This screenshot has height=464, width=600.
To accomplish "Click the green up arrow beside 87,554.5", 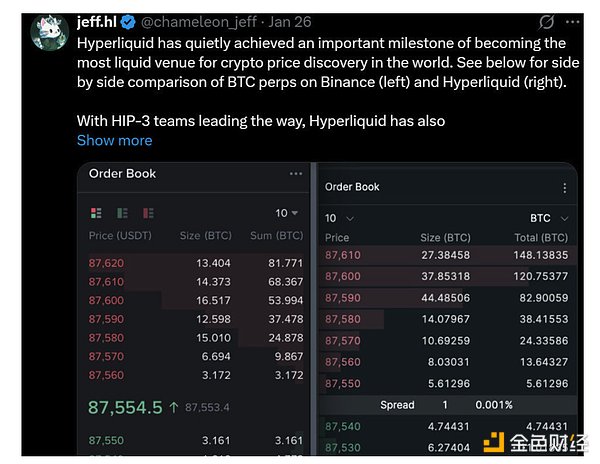I will click(x=173, y=407).
